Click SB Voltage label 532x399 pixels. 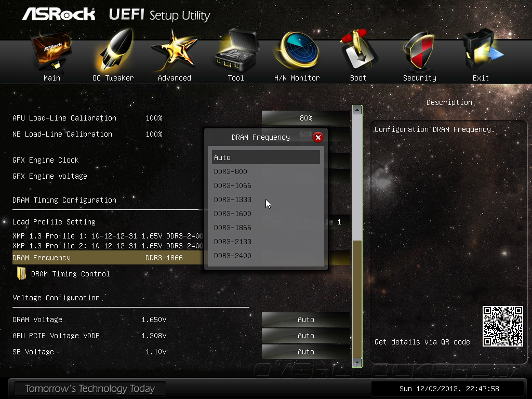point(33,352)
